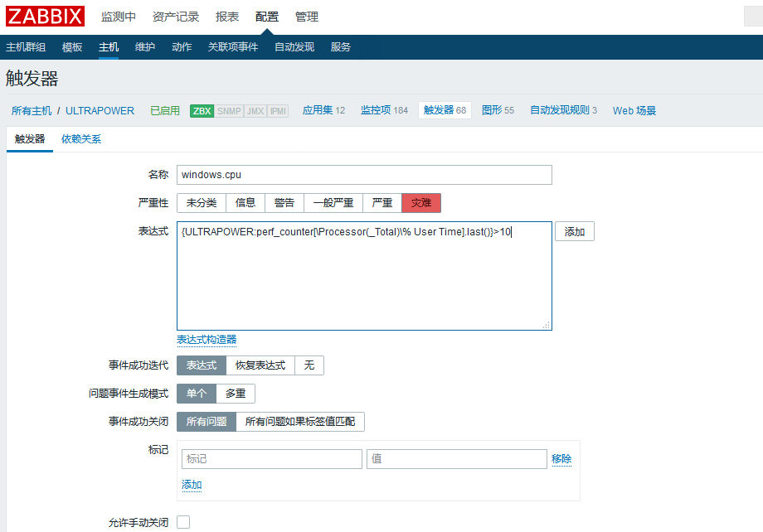763x532 pixels.
Task: Open Web 场景 link
Action: (x=634, y=111)
